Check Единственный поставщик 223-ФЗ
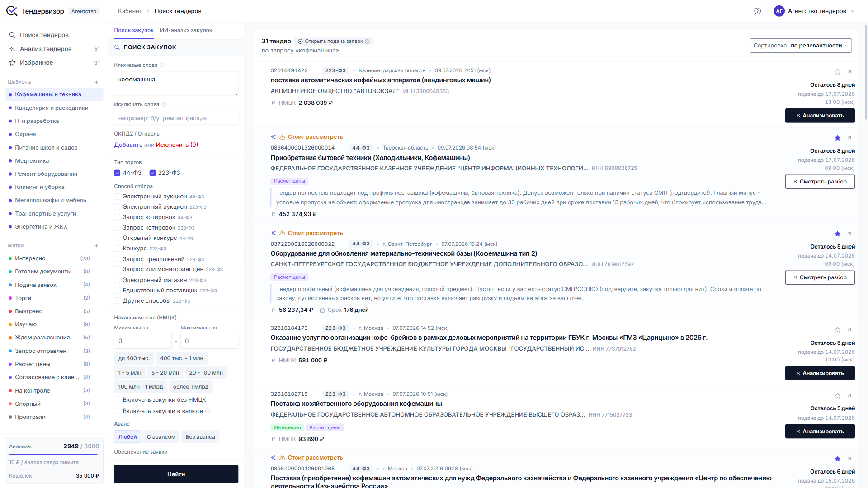This screenshot has height=488, width=868. [117, 291]
